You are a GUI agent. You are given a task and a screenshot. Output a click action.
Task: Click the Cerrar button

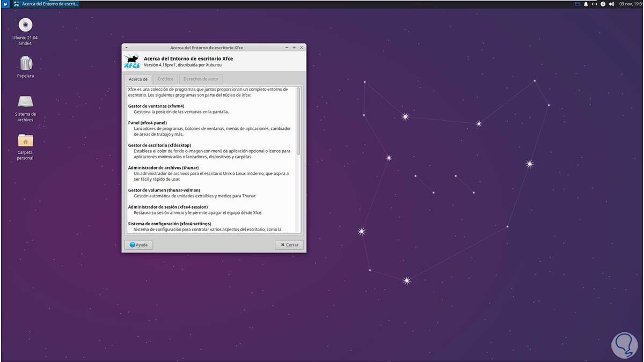click(289, 245)
